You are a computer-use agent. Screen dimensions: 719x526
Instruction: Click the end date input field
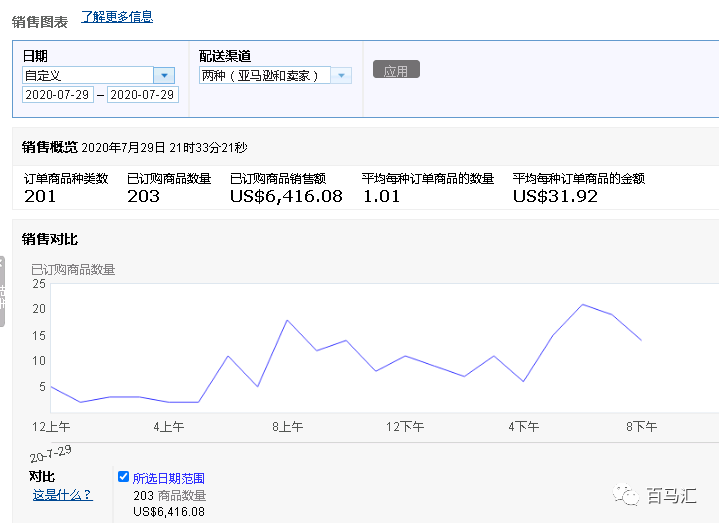(142, 95)
